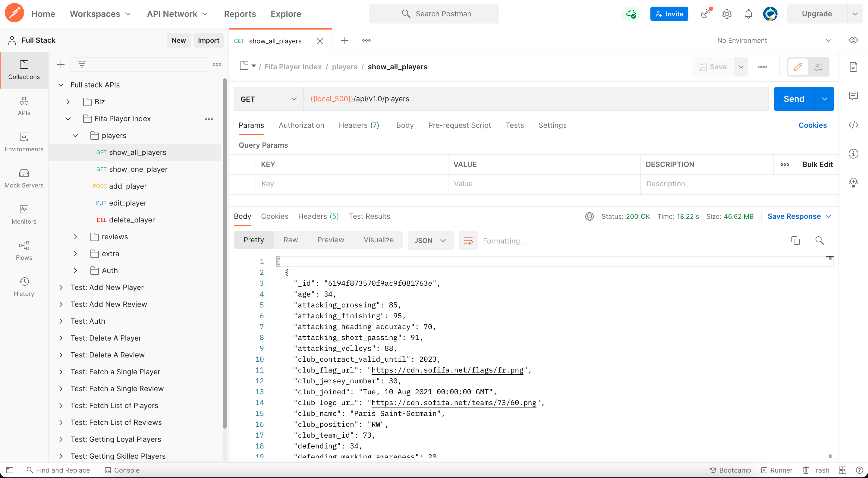Viewport: 868px width, 478px height.
Task: Open the Mock Servers sidebar panel
Action: [24, 178]
